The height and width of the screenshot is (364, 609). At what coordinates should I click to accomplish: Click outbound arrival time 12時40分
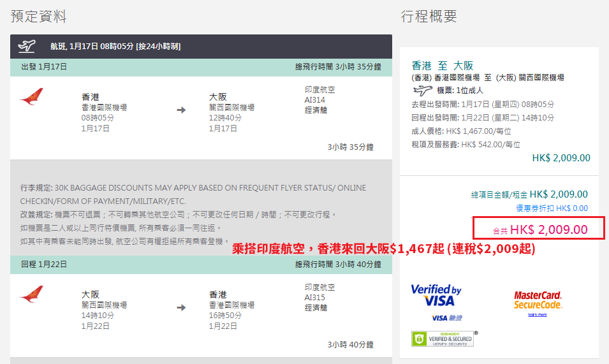point(225,117)
